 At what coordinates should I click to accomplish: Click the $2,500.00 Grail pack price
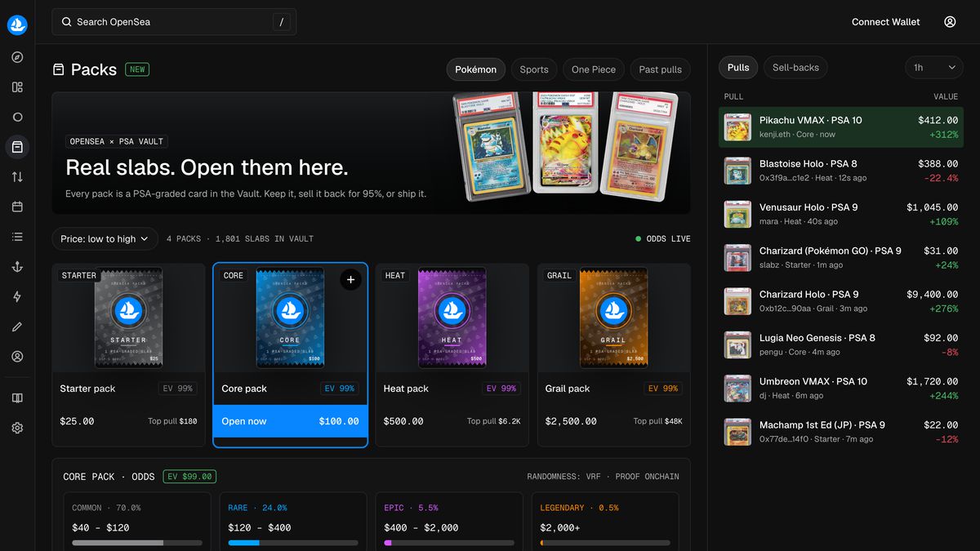click(571, 421)
